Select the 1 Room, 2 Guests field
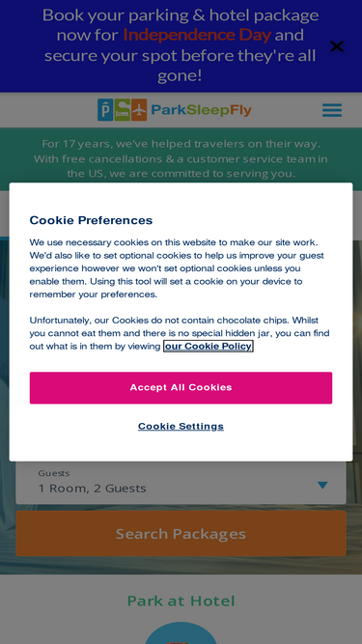Screen dimensions: 362x644 (181, 483)
